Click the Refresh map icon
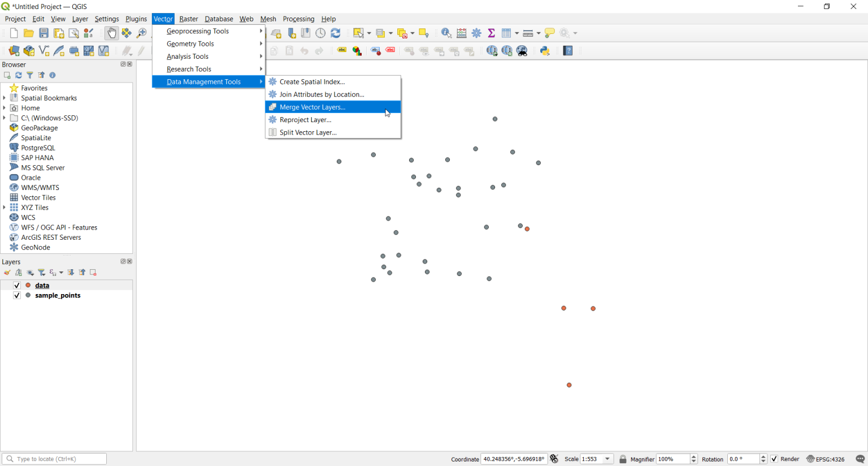The width and height of the screenshot is (868, 466). point(336,33)
